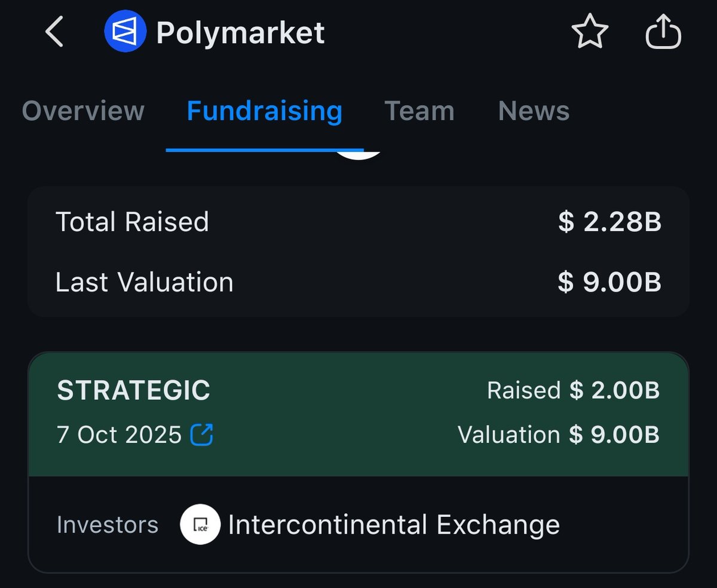This screenshot has height=588, width=717.
Task: Select the Last Valuation label
Action: (144, 282)
